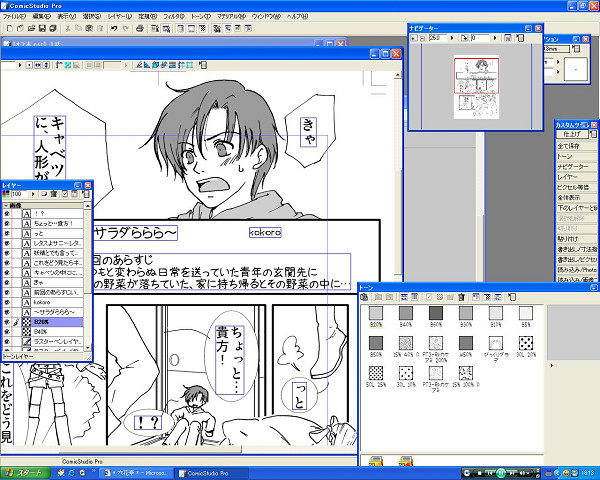Hide the selected B20% tone layer

pos(7,322)
